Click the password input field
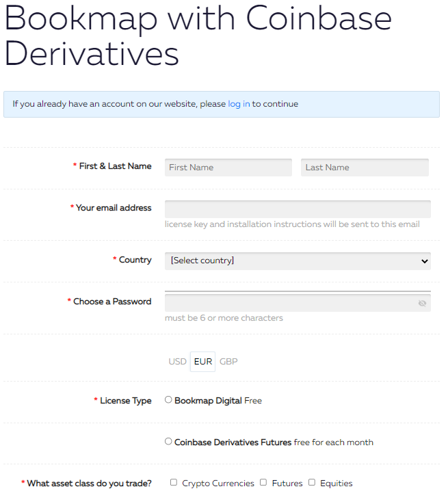 pyautogui.click(x=298, y=302)
